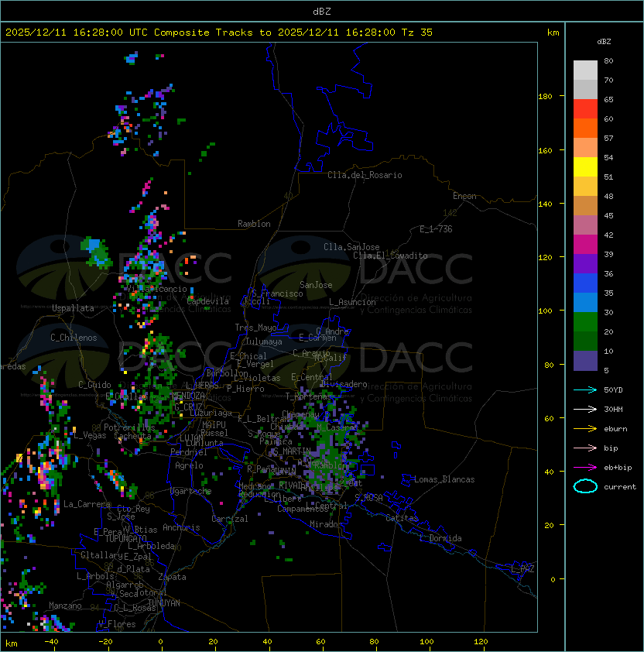Click the Anchoris map label

(x=181, y=527)
